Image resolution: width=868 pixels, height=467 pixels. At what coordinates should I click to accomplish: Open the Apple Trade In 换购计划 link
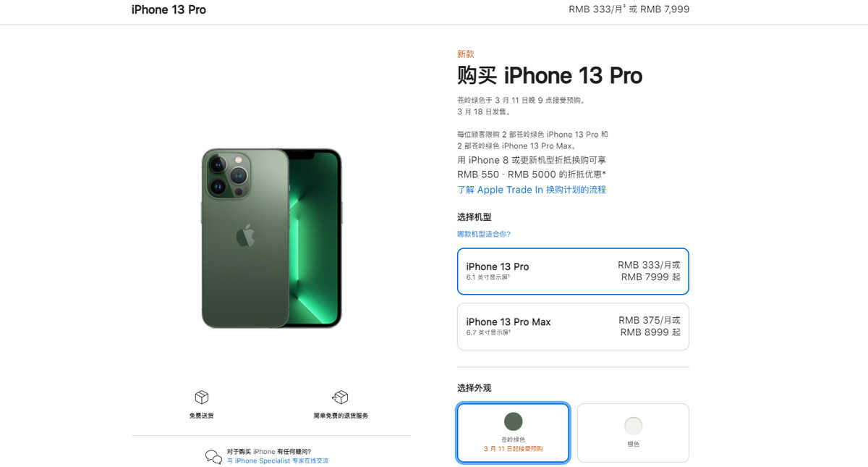pos(532,190)
